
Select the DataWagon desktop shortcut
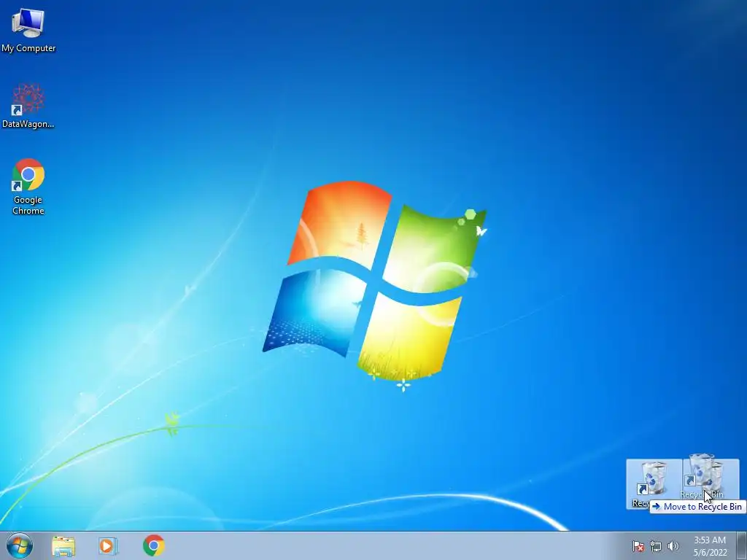(x=28, y=106)
